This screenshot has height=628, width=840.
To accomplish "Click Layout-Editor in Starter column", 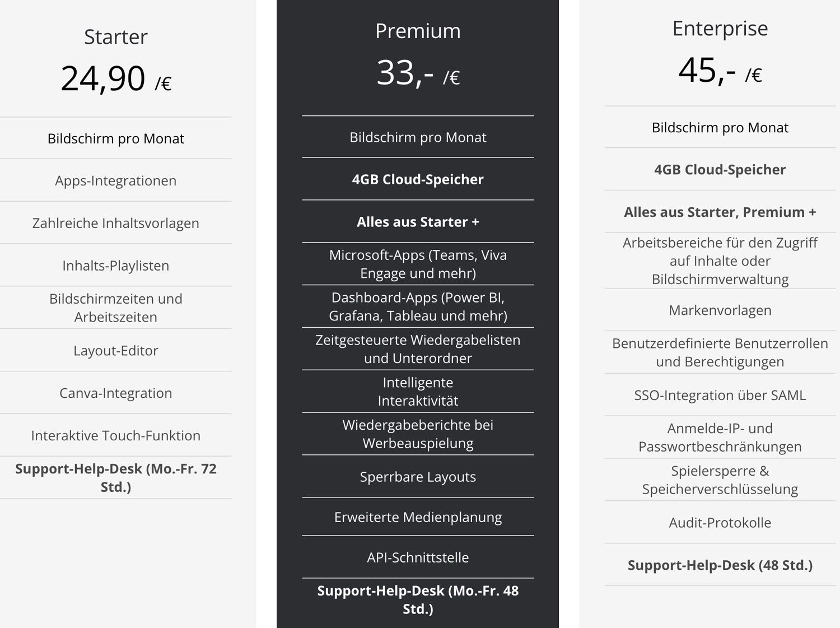I will pos(115,351).
